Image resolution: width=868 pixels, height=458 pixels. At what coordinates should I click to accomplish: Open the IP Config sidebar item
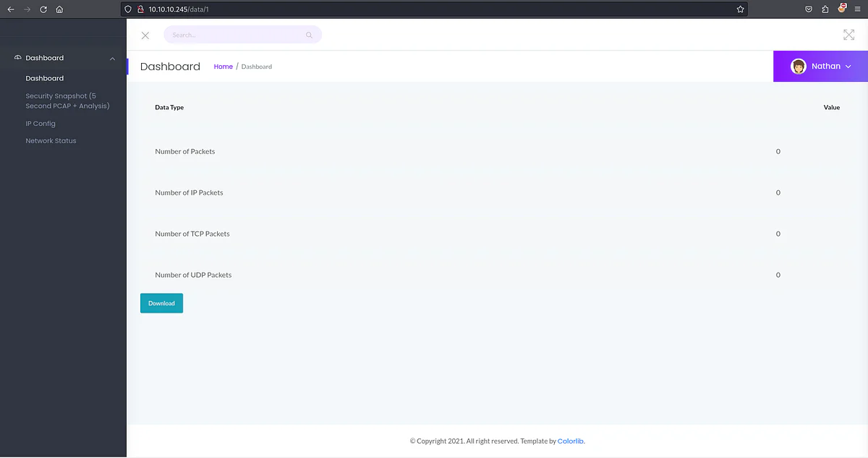(x=41, y=124)
